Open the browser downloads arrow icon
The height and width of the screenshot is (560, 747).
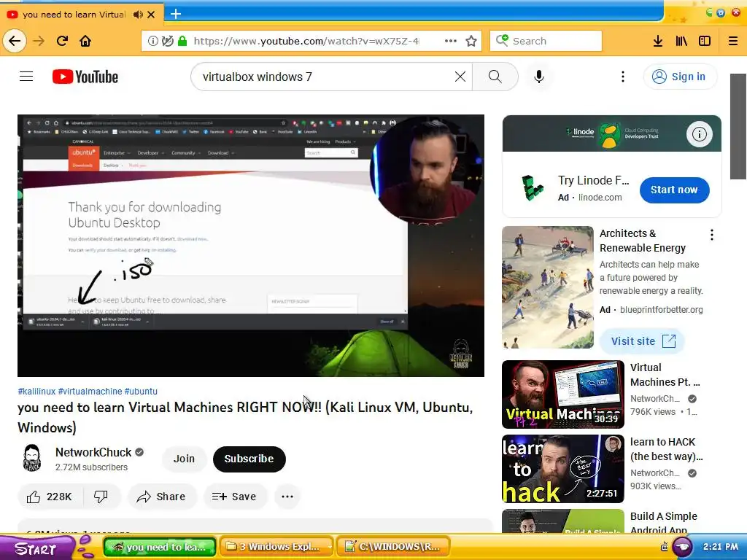[658, 41]
